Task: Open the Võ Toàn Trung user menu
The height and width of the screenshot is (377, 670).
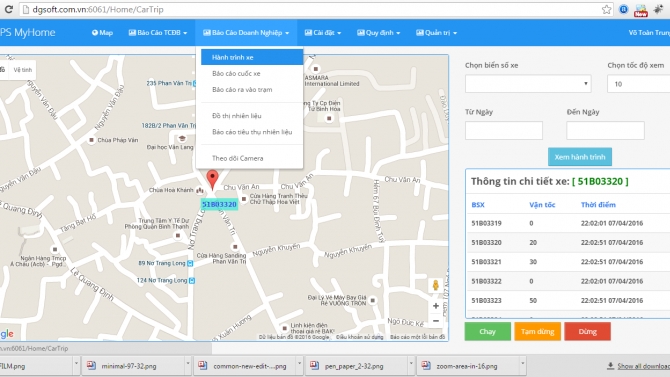Action: click(x=649, y=32)
